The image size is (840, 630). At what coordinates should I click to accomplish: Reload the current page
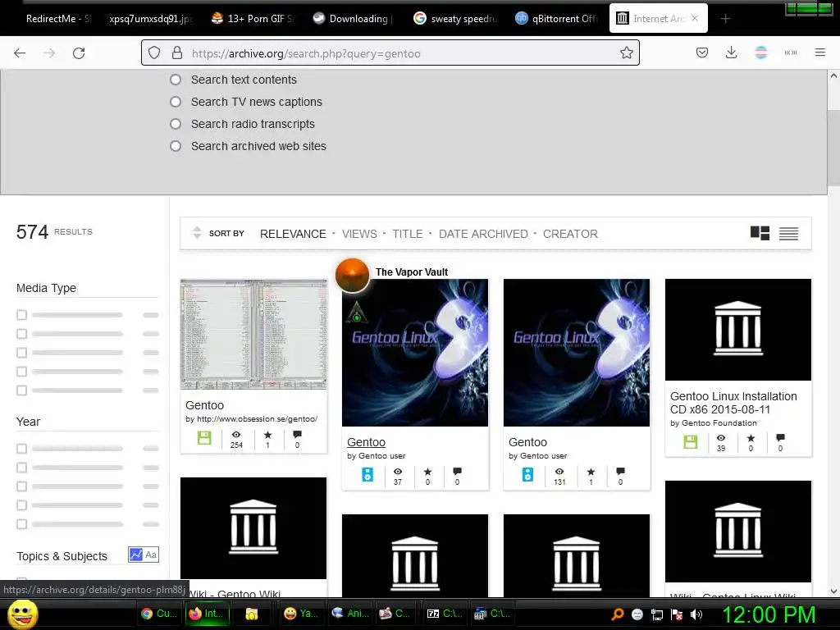[x=79, y=53]
